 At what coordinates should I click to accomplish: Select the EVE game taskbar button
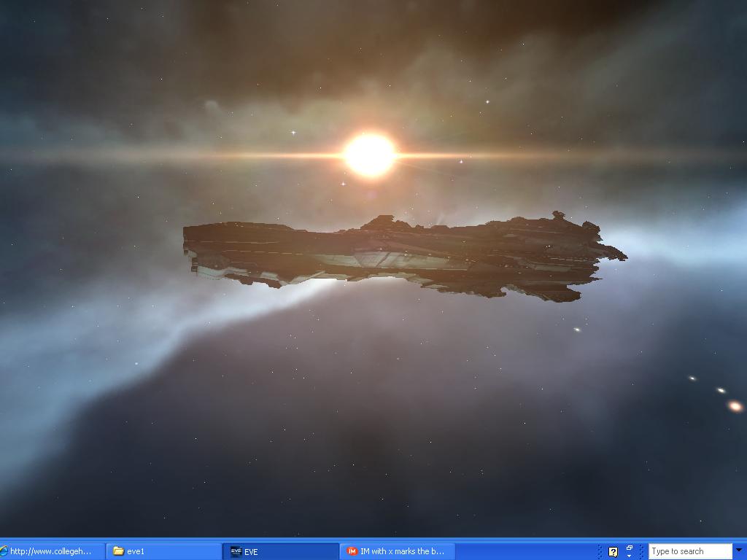[281, 551]
